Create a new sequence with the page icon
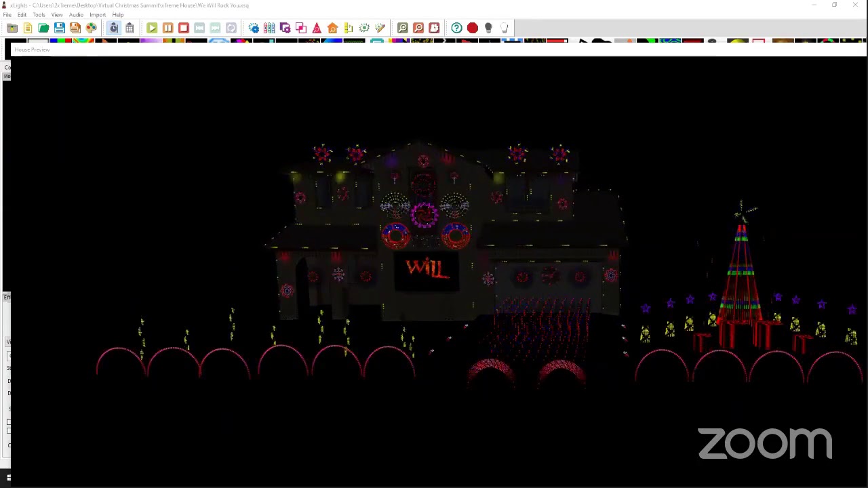Screen dimensions: 868x488 pos(28,28)
